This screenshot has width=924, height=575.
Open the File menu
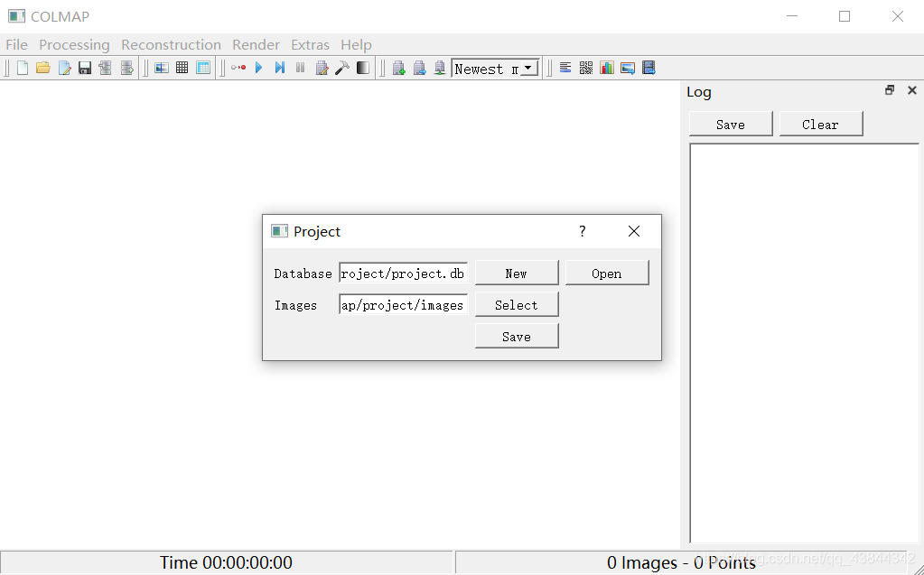(16, 45)
